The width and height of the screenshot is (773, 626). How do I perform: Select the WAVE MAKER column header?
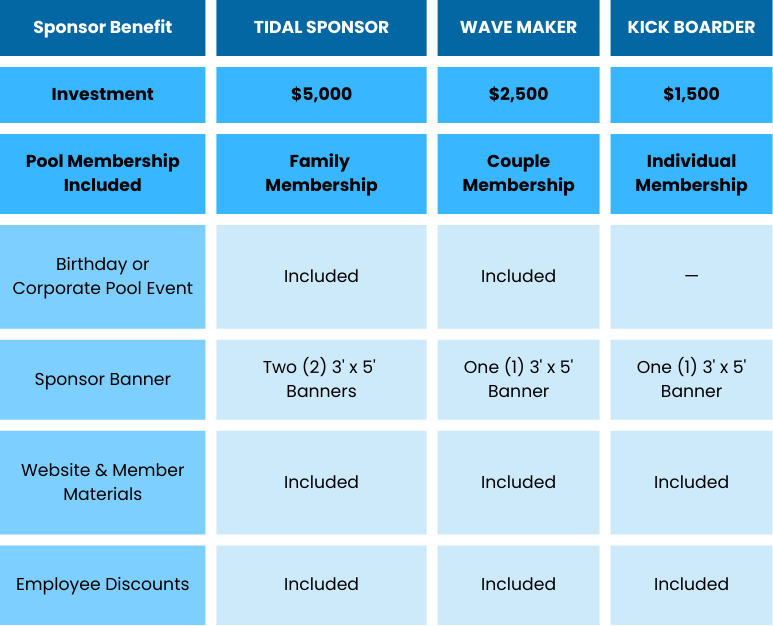point(518,27)
